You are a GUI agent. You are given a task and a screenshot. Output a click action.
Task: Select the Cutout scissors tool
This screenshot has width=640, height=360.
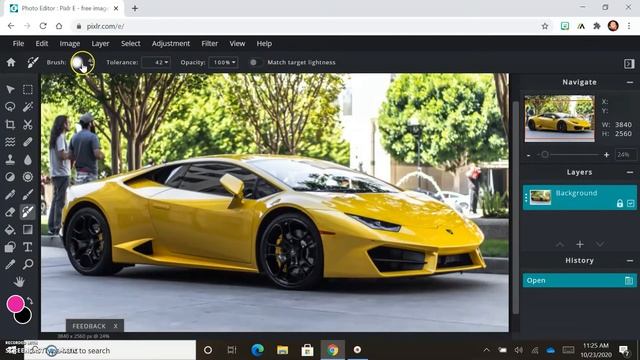coord(28,124)
